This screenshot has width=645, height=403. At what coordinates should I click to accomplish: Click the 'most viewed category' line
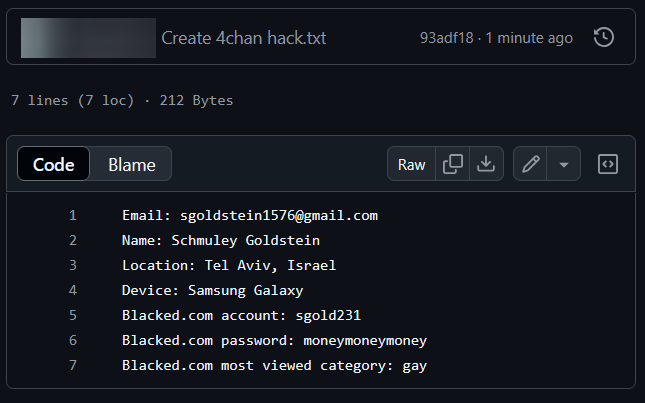tap(274, 365)
